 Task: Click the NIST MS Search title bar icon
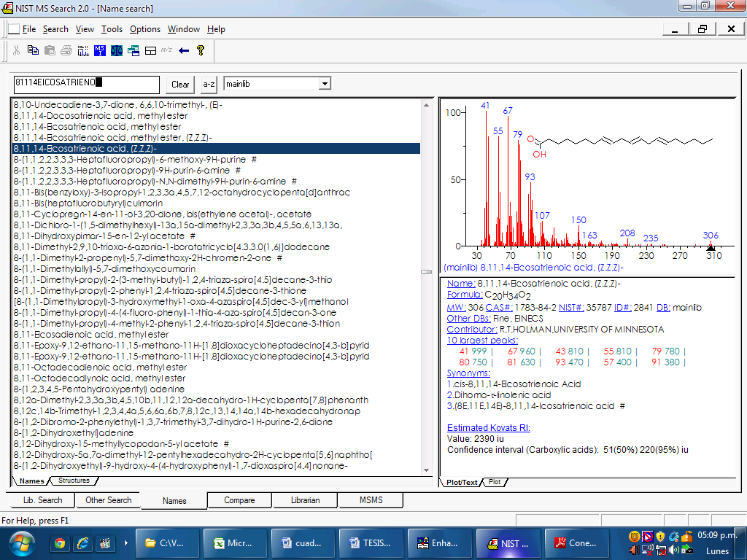7,8
